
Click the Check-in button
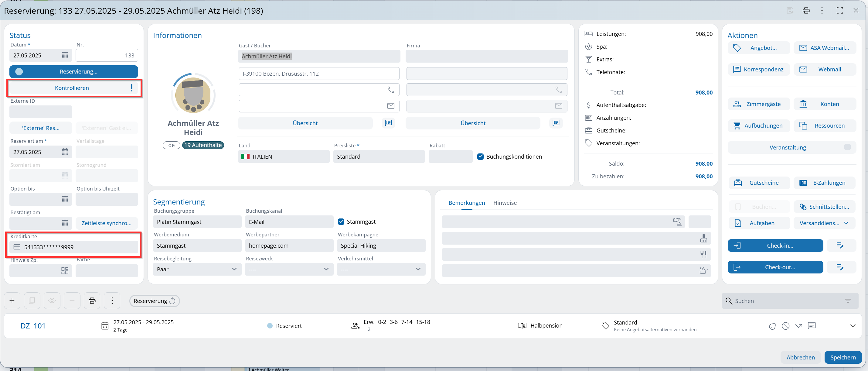click(775, 246)
